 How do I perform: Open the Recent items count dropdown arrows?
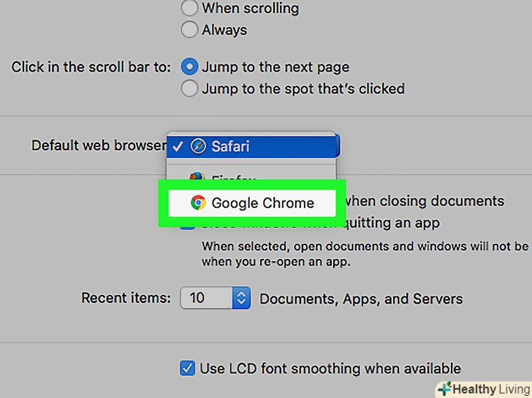pos(241,298)
